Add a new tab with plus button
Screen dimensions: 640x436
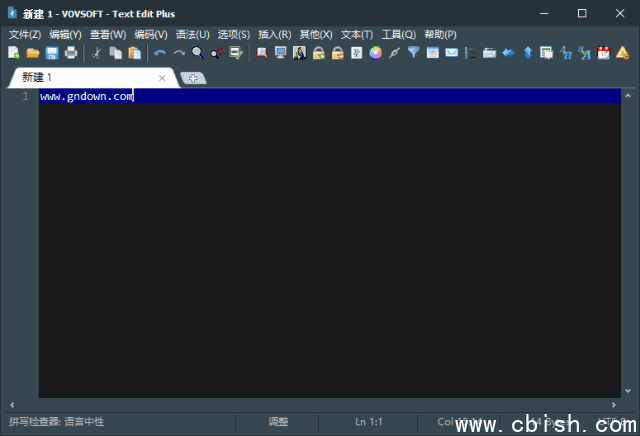[x=193, y=78]
